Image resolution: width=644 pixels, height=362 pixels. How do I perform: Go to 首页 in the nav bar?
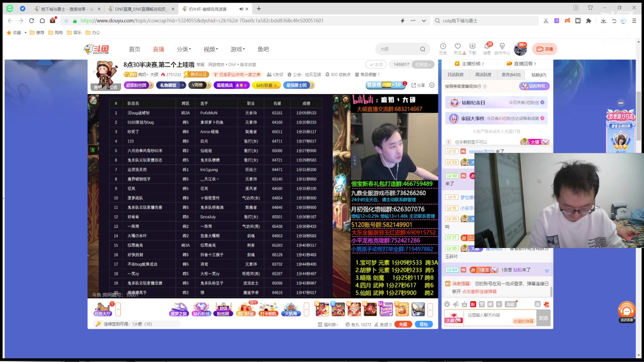(x=135, y=49)
